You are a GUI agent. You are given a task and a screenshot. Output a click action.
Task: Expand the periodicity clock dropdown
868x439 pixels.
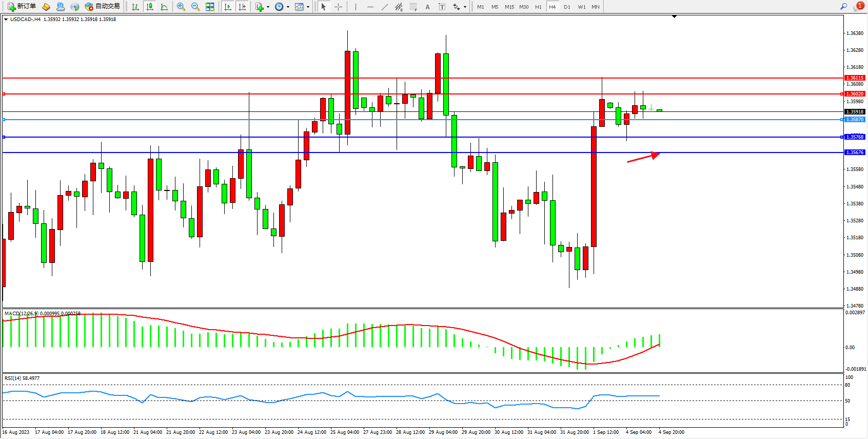click(288, 7)
